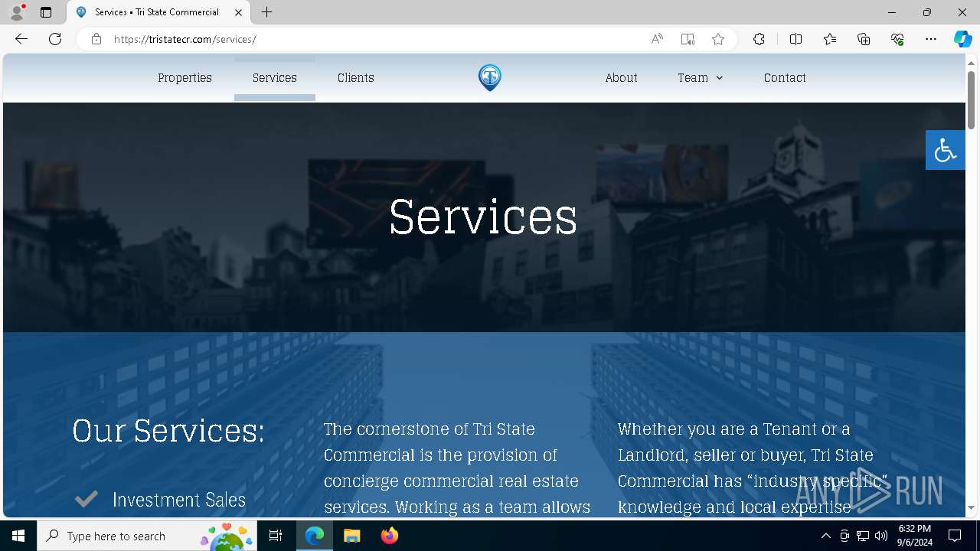This screenshot has width=980, height=551.
Task: View site information lock icon
Action: [x=96, y=39]
